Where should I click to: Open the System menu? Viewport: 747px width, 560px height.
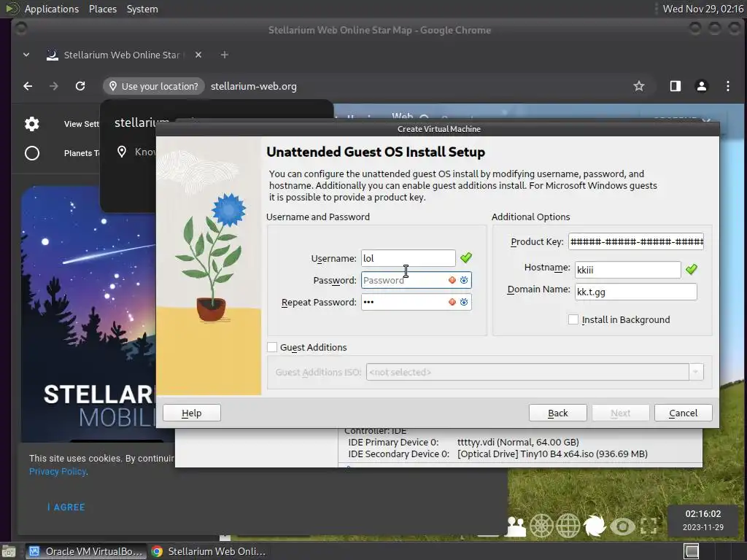click(142, 9)
